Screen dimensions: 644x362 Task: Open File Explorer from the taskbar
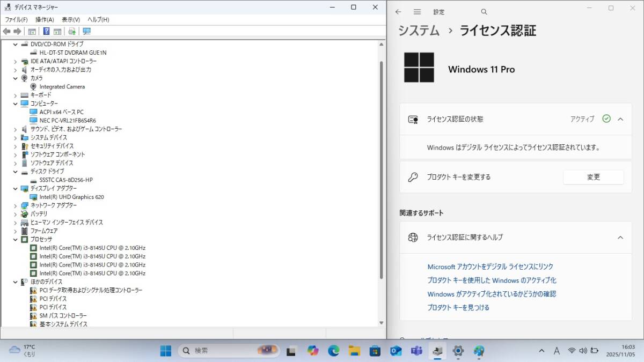tap(354, 351)
